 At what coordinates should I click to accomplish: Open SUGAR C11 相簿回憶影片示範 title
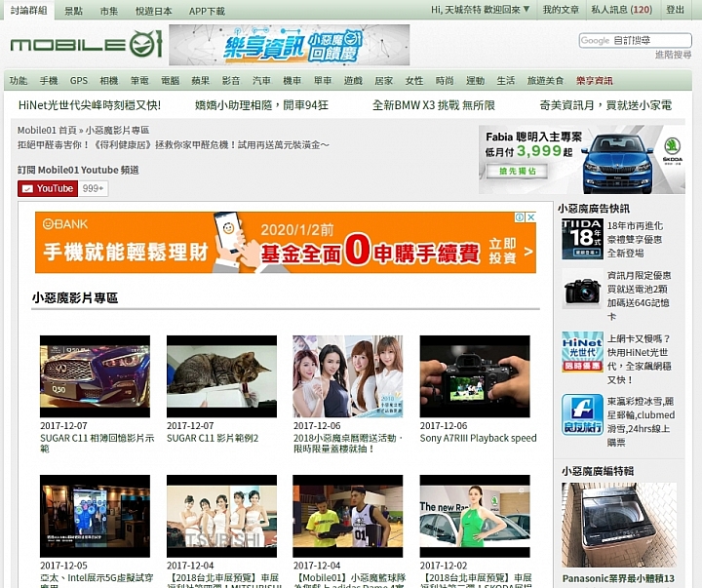pos(97,443)
